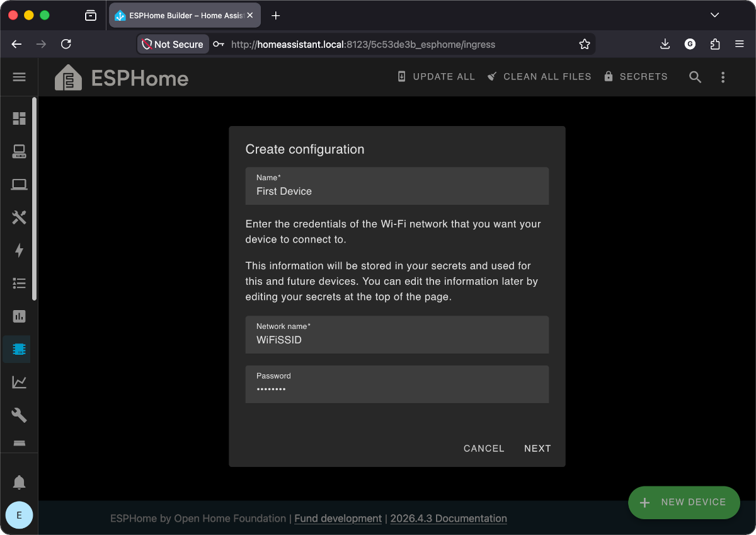Open the line chart sidebar icon
The image size is (756, 535).
(19, 382)
